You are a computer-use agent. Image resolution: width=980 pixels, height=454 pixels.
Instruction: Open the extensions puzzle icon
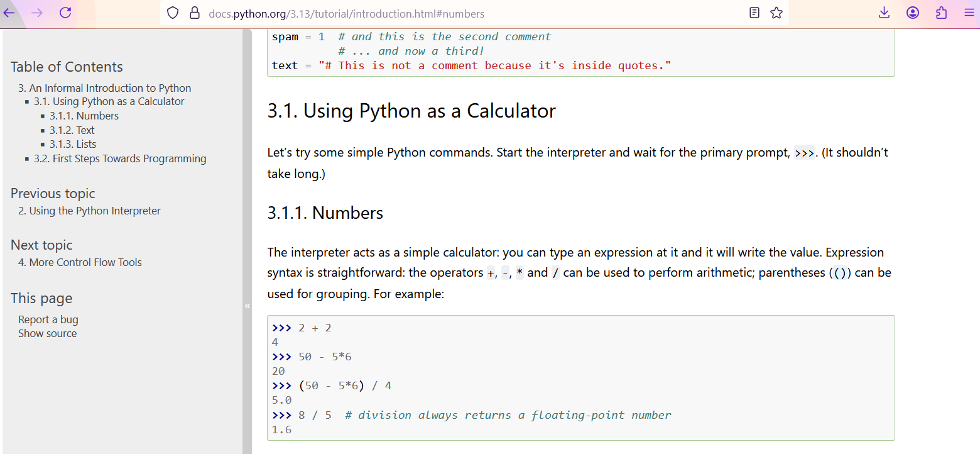click(941, 13)
